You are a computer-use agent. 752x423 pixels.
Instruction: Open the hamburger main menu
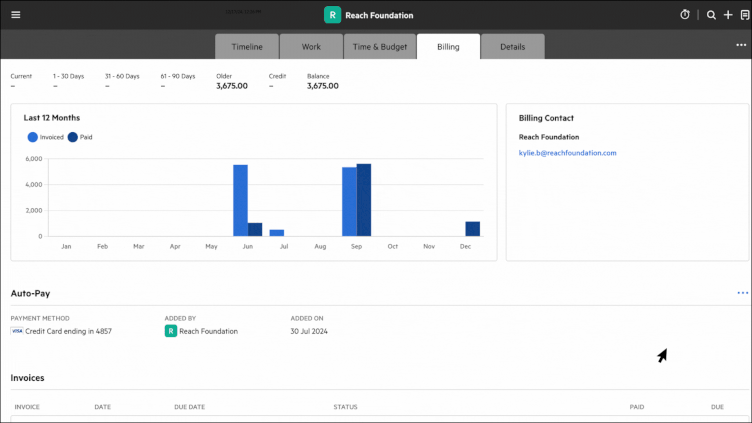click(x=15, y=15)
